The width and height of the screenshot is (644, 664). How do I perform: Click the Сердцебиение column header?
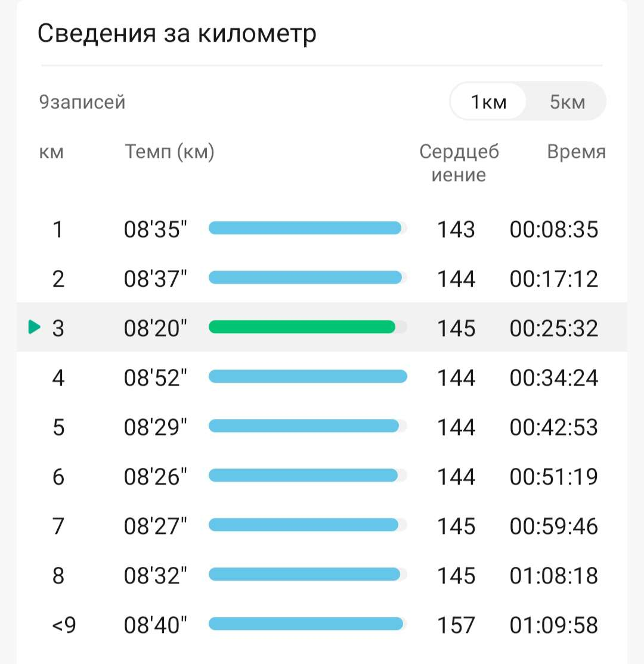point(459,163)
